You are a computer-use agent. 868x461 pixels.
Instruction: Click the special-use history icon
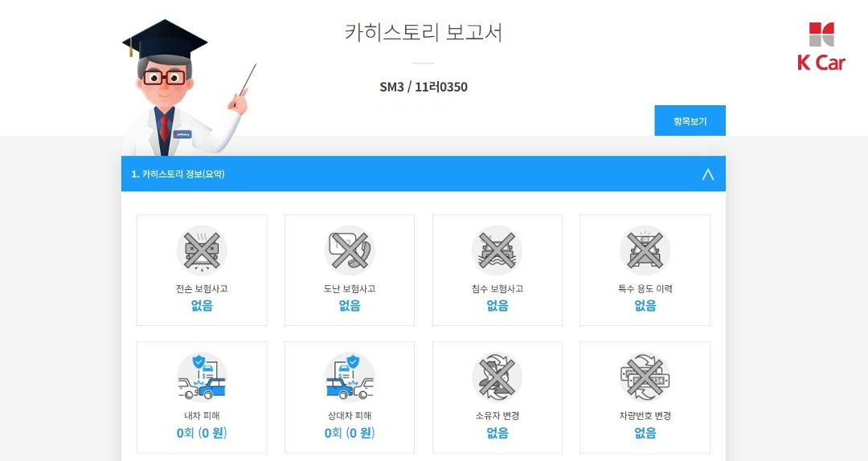point(645,251)
